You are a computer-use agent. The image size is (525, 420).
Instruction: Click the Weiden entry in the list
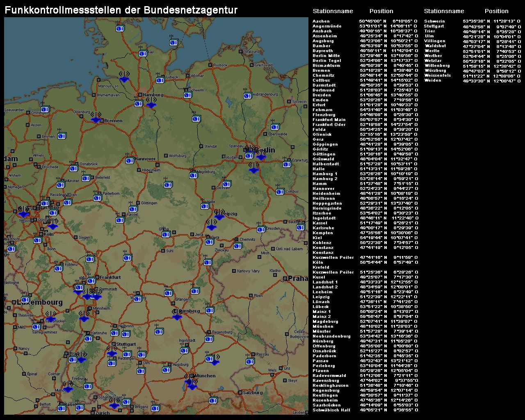pos(433,80)
